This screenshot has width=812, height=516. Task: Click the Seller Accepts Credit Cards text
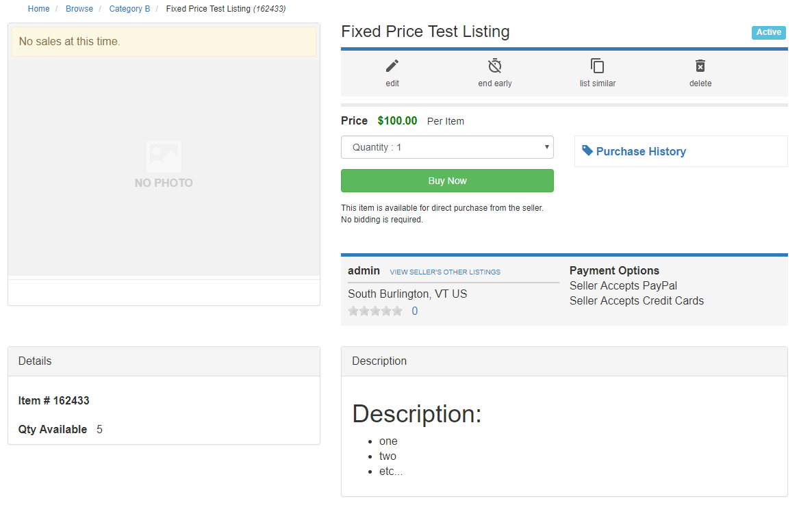[637, 300]
